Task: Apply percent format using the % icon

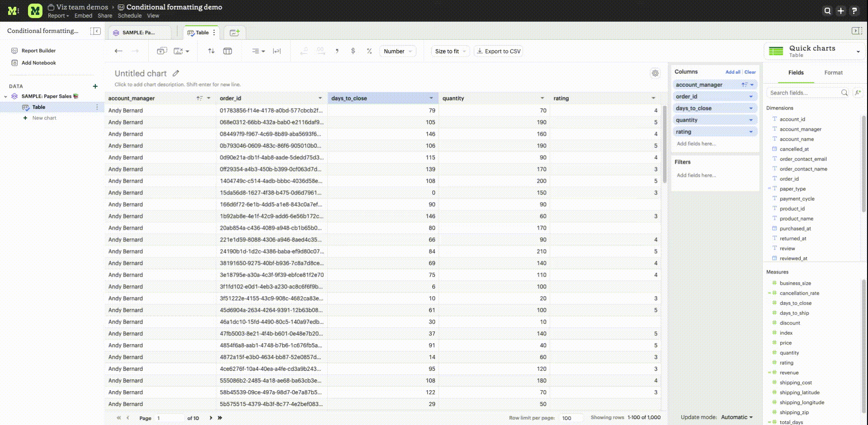Action: [369, 51]
